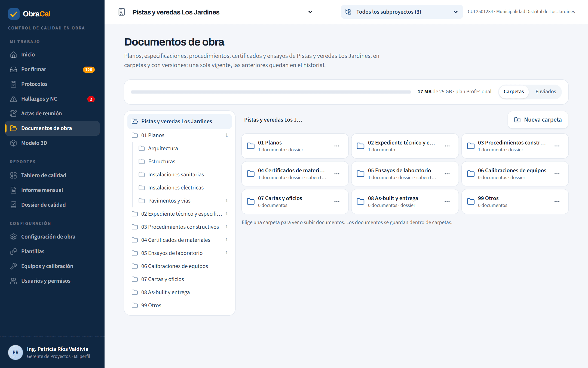Open Inicio from the sidebar
Image resolution: width=588 pixels, height=368 pixels.
point(52,55)
